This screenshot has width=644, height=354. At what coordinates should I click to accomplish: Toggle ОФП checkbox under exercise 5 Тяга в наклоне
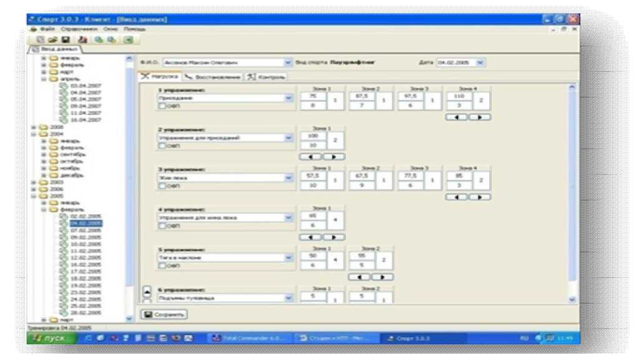coord(162,265)
